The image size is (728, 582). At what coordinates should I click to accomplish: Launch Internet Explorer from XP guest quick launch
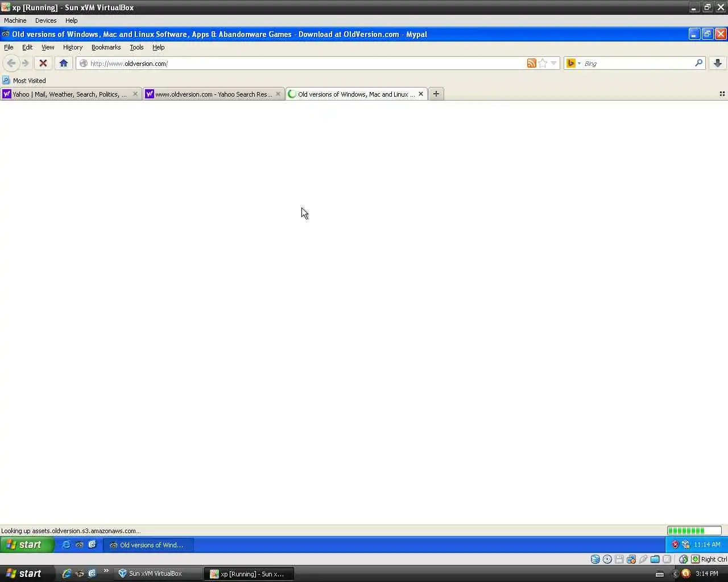pos(66,544)
